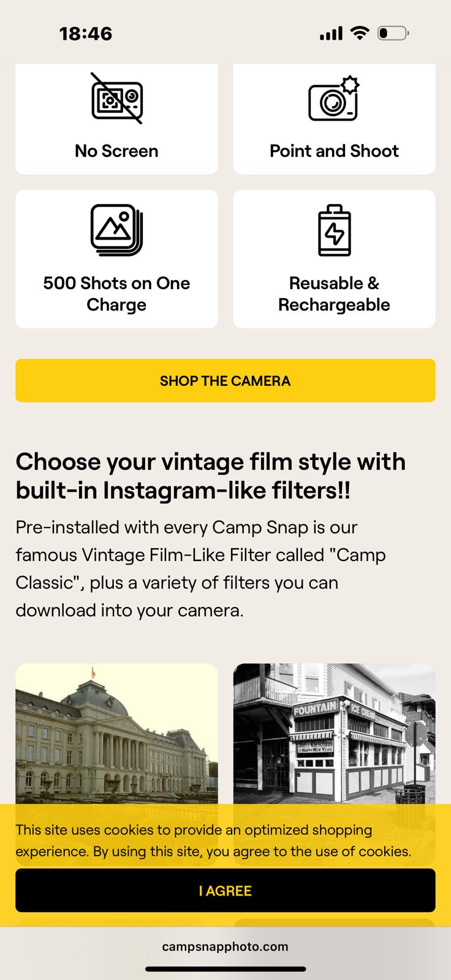Tap the "Reusable & Rechargeable" label
The height and width of the screenshot is (980, 451).
pos(335,294)
